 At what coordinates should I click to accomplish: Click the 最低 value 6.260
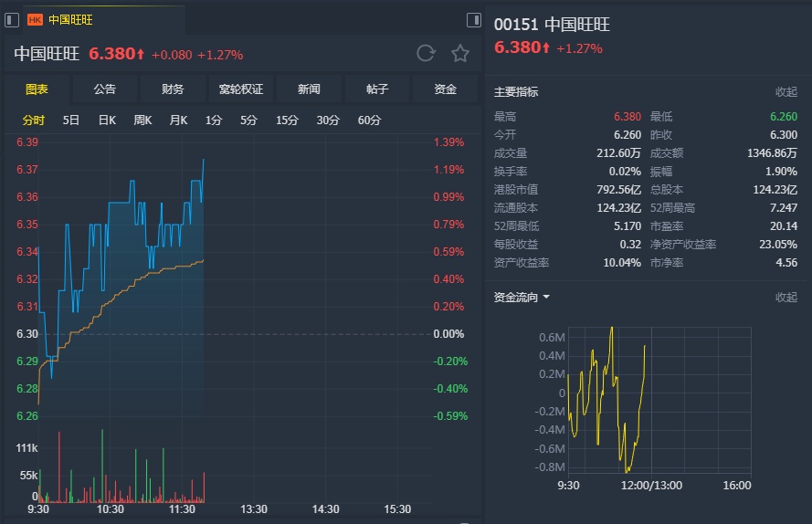784,117
